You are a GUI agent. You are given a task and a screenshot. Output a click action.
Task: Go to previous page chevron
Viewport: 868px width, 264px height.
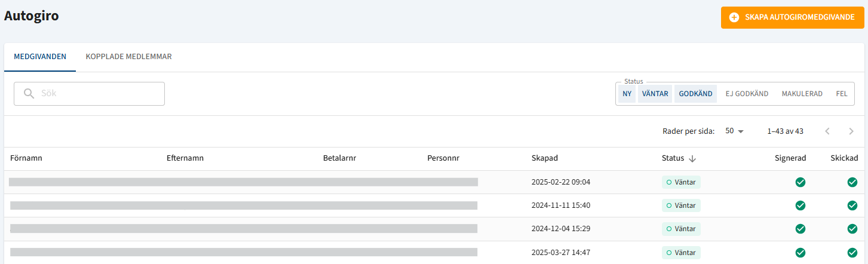[x=827, y=131]
